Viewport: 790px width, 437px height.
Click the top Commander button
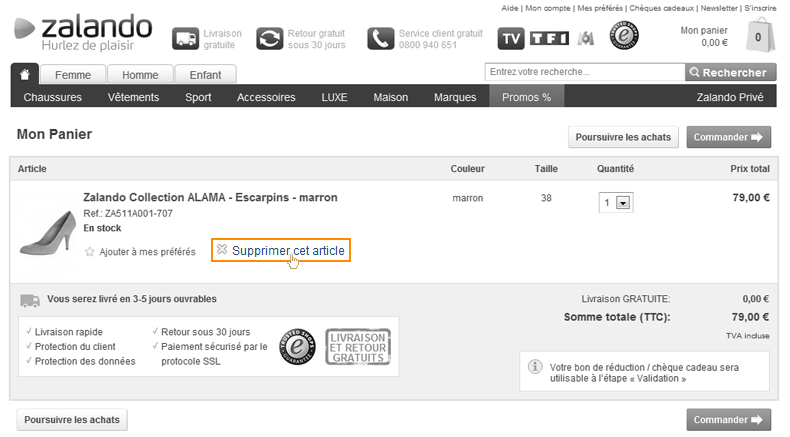pos(729,137)
